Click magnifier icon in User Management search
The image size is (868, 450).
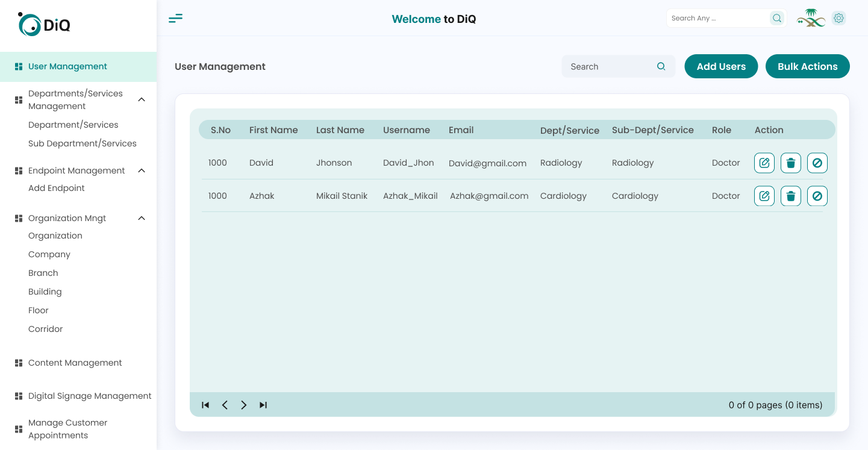(x=661, y=66)
